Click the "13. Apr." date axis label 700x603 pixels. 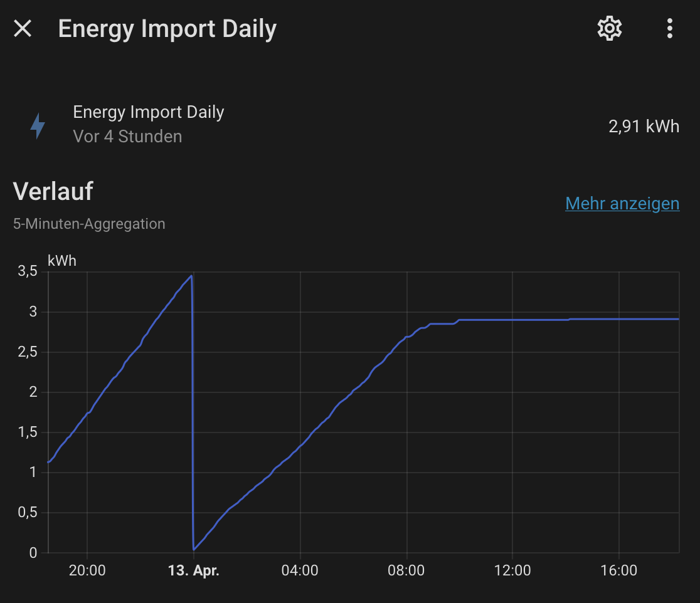(x=194, y=571)
